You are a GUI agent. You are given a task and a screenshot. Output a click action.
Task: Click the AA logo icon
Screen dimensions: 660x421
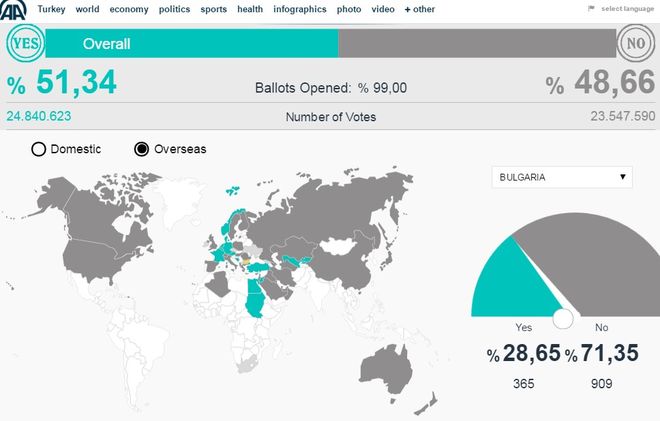[14, 9]
